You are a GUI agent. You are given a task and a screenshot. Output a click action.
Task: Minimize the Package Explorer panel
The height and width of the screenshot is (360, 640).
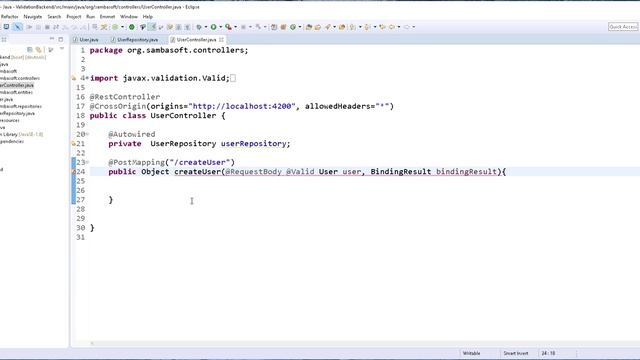(x=52, y=39)
